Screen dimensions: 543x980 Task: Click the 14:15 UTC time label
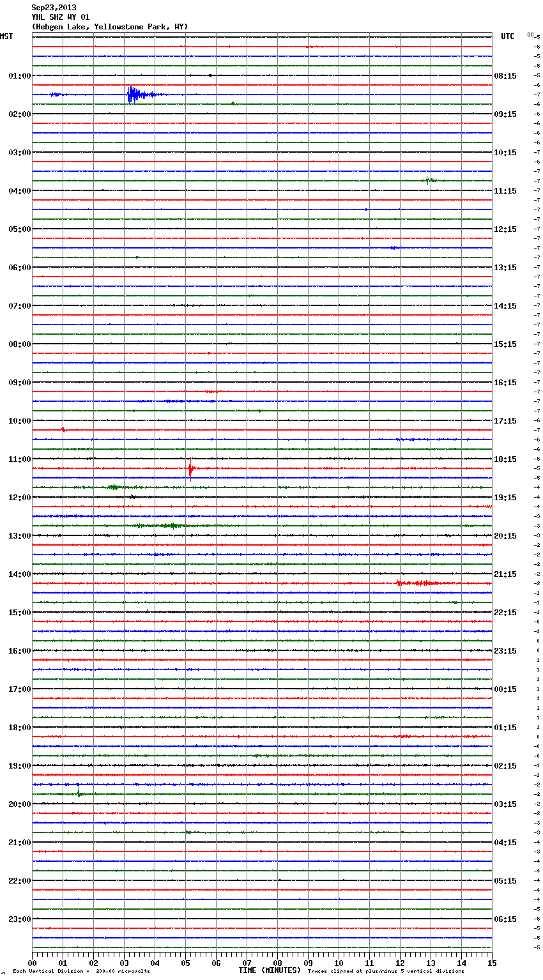click(x=505, y=306)
